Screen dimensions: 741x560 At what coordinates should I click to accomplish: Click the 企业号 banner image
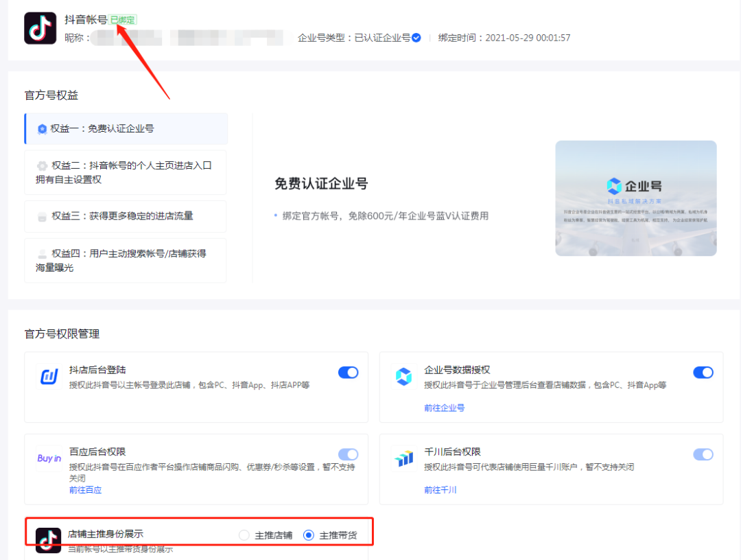click(x=635, y=198)
